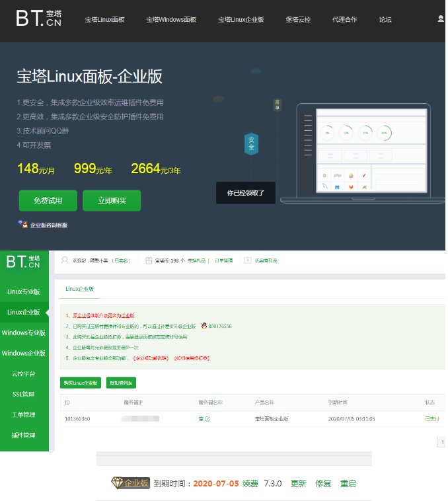Select Windows企业版 in the sidebar

[x=24, y=353]
